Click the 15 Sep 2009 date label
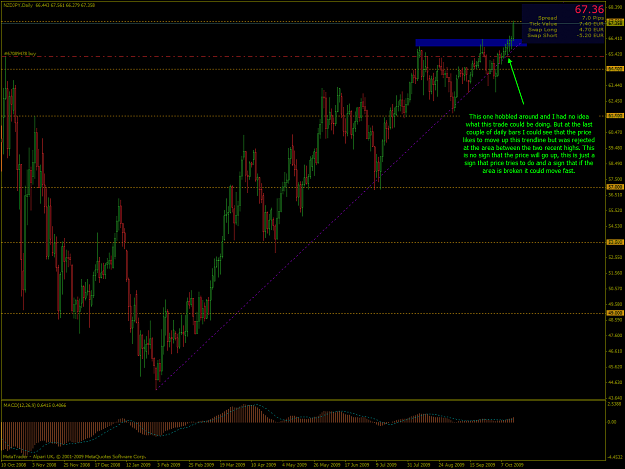 [x=482, y=465]
